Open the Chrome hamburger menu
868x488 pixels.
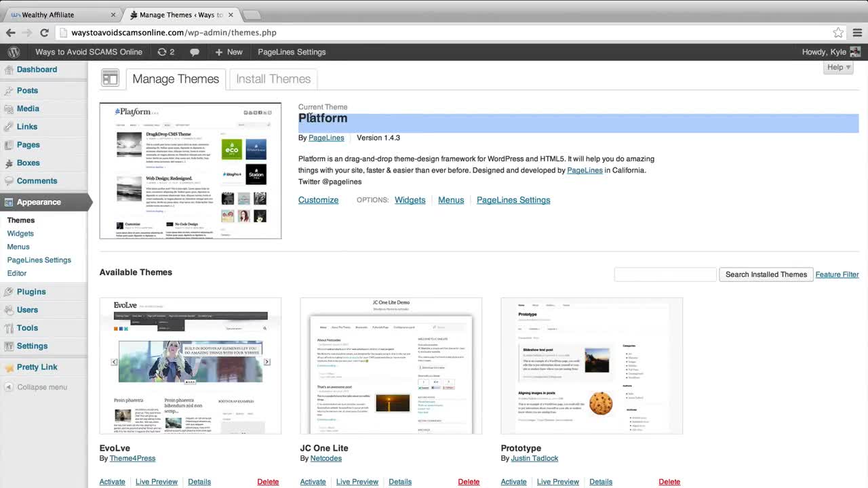(x=857, y=33)
